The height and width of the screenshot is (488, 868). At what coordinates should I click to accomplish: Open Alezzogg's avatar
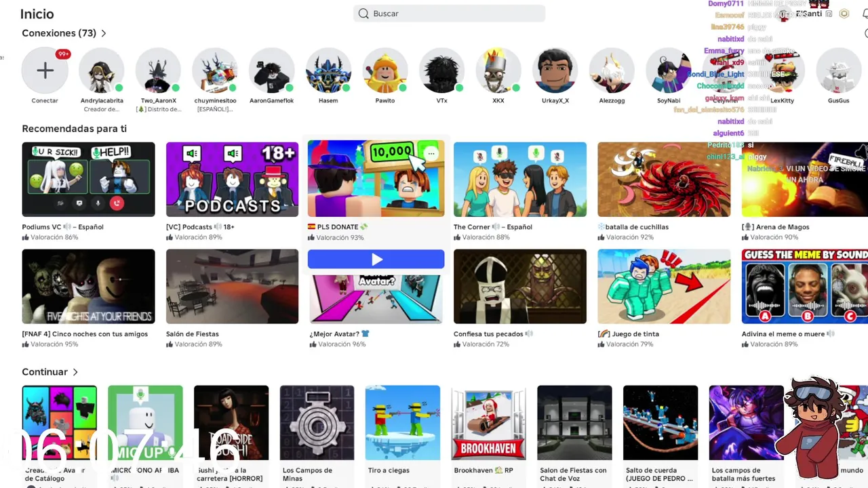612,70
